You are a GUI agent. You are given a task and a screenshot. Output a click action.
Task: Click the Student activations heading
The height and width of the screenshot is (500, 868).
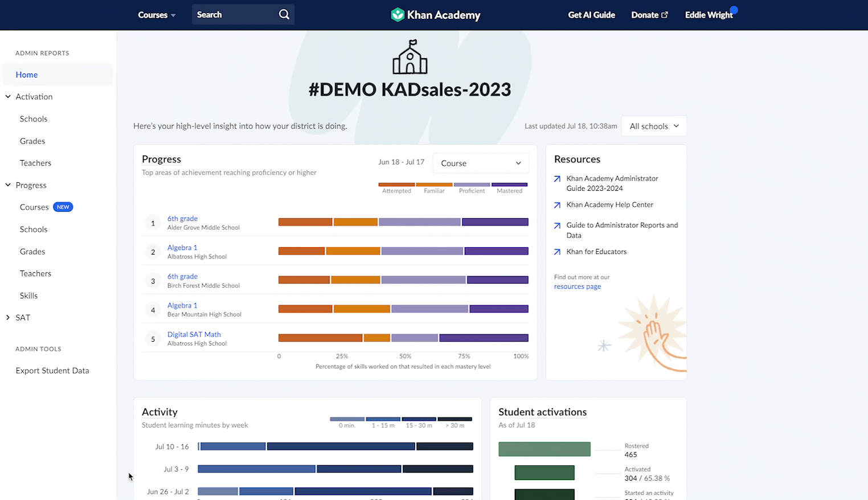(x=542, y=412)
